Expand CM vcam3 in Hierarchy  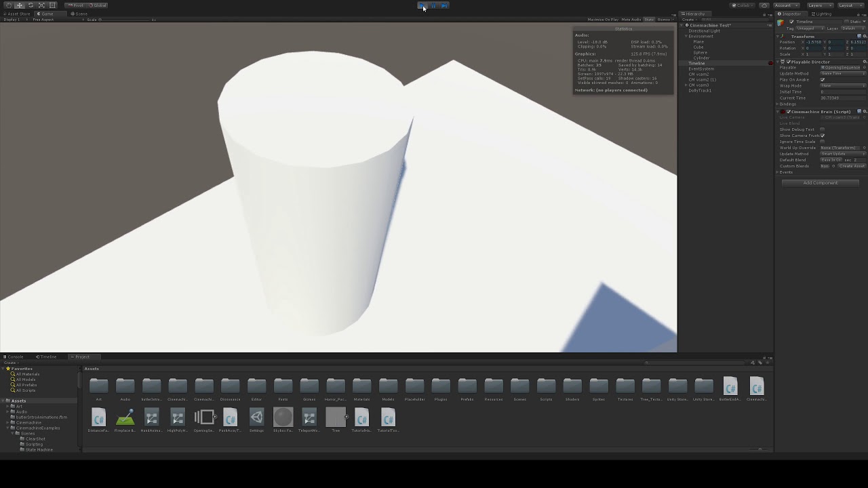click(686, 85)
